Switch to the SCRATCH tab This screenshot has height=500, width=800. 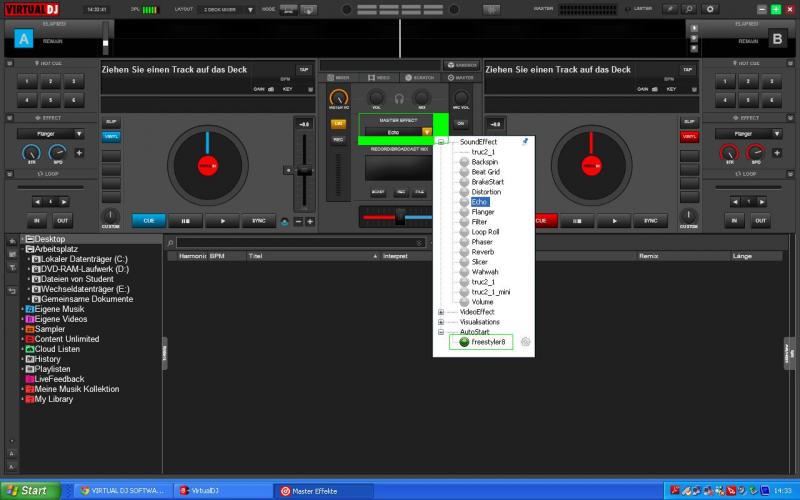[419, 78]
